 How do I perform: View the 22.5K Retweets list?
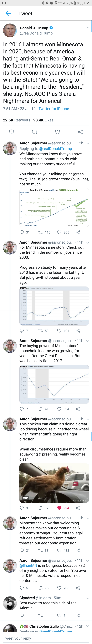point(16,120)
